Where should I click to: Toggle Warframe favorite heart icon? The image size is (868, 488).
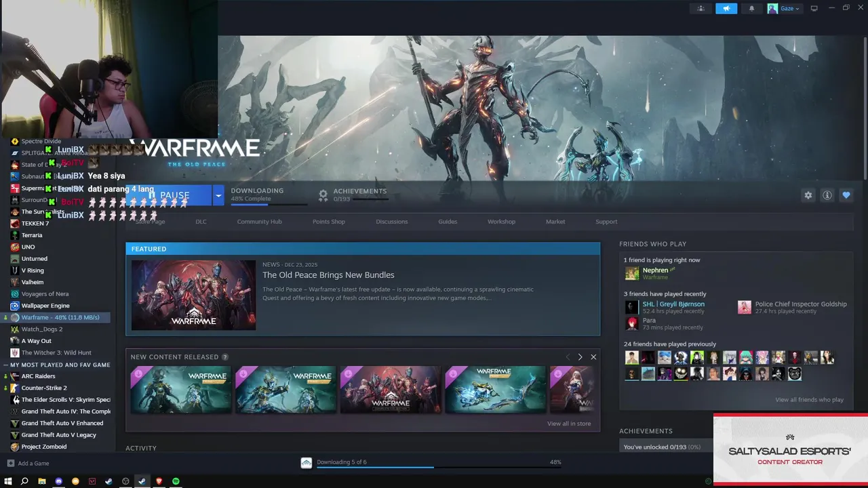(846, 195)
